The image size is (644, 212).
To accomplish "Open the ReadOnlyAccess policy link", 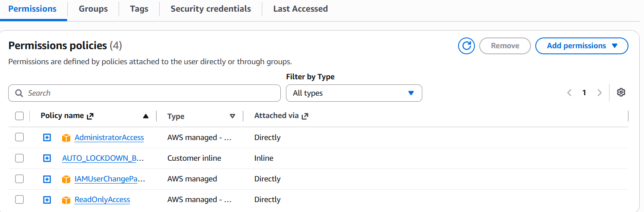I will point(102,200).
